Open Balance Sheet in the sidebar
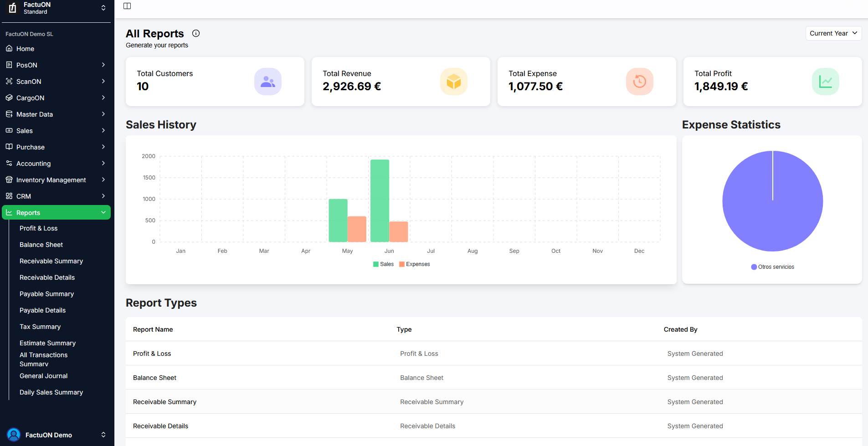Viewport: 868px width, 446px height. 41,245
